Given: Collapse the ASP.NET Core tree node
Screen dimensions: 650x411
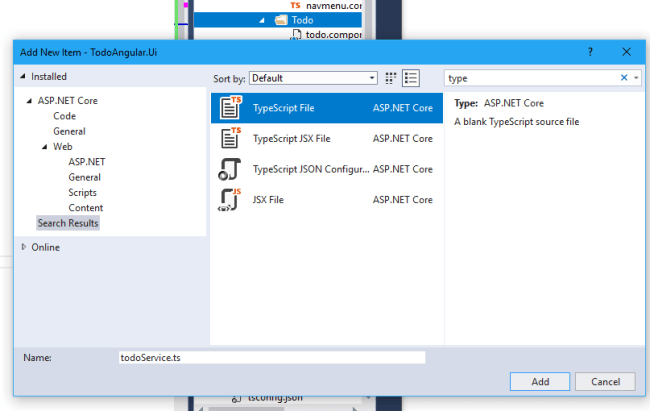Looking at the screenshot, I should pyautogui.click(x=29, y=101).
